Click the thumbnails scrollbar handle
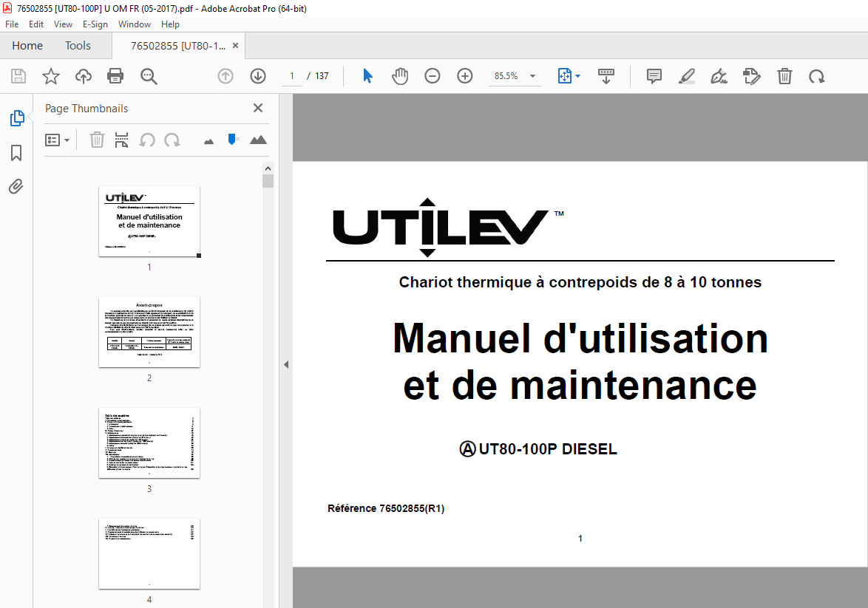The height and width of the screenshot is (608, 868). point(268,181)
